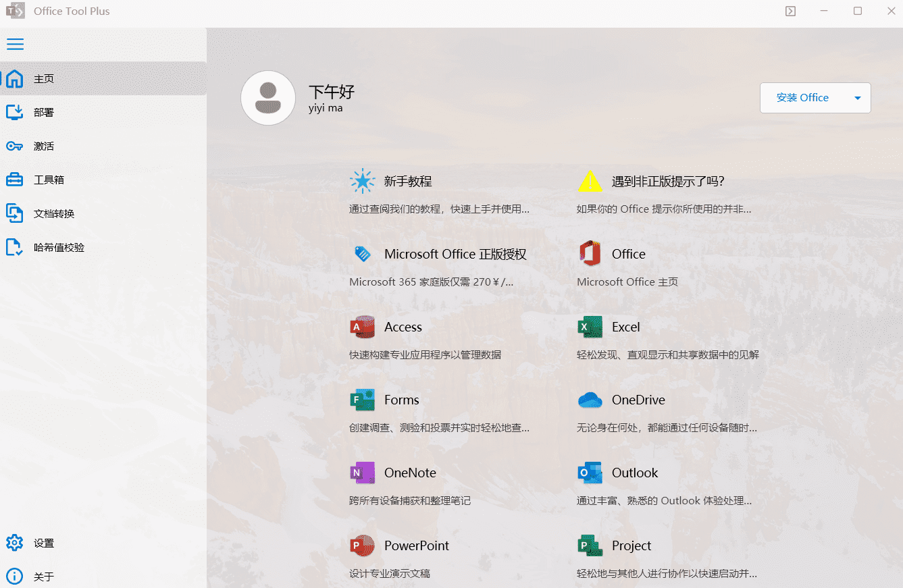Screen dimensions: 903x588
Task: Click text 轻松发现、直观显示和共享数据中的见解
Action: (x=668, y=354)
